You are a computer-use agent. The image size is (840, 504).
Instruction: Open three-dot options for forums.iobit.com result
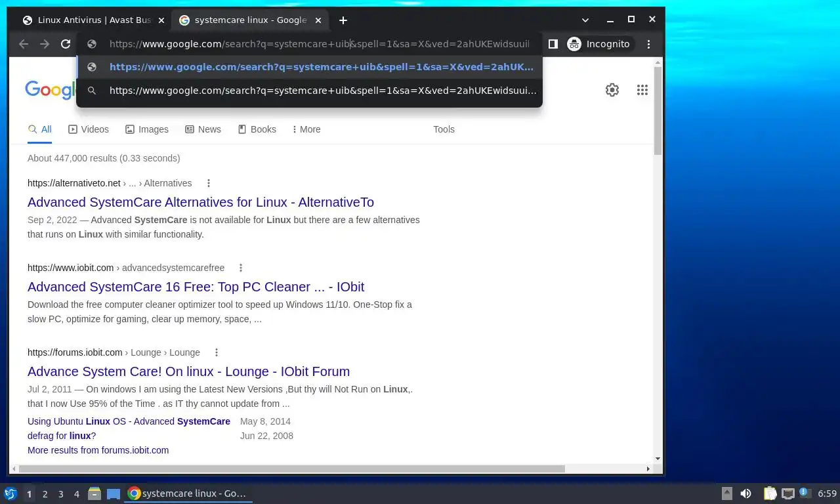tap(217, 352)
